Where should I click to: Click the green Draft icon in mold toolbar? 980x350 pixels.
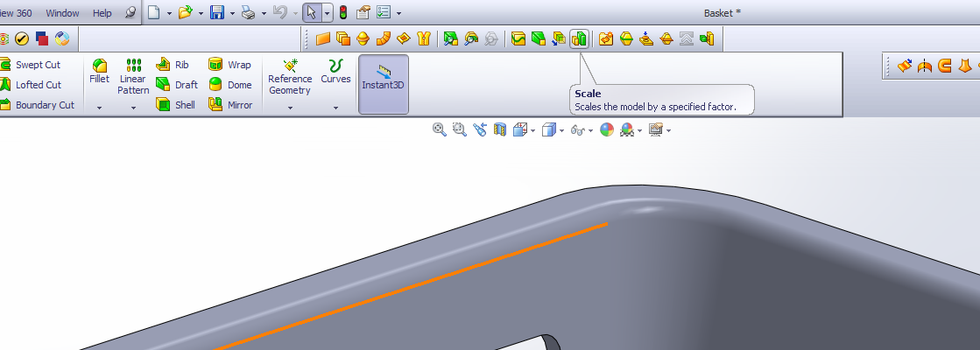(x=538, y=39)
